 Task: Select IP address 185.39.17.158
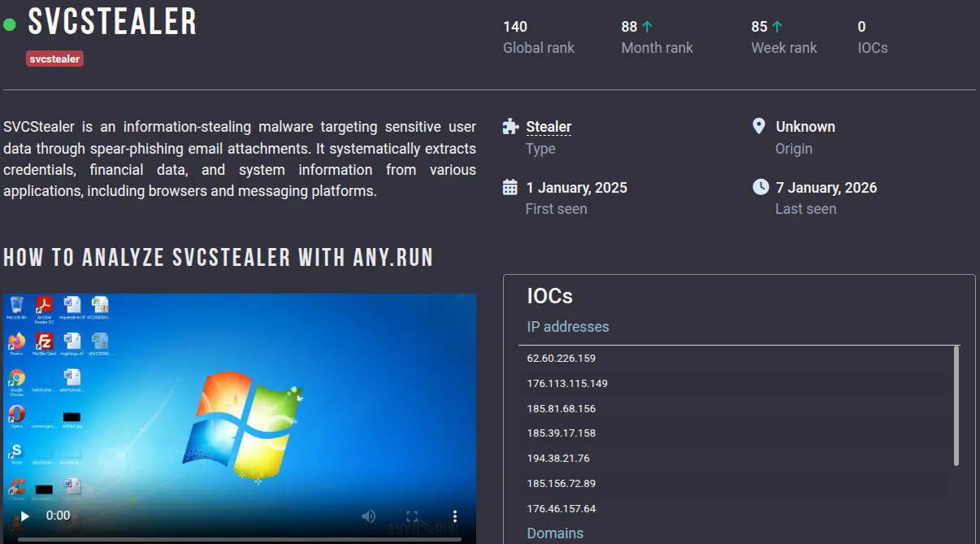click(562, 433)
